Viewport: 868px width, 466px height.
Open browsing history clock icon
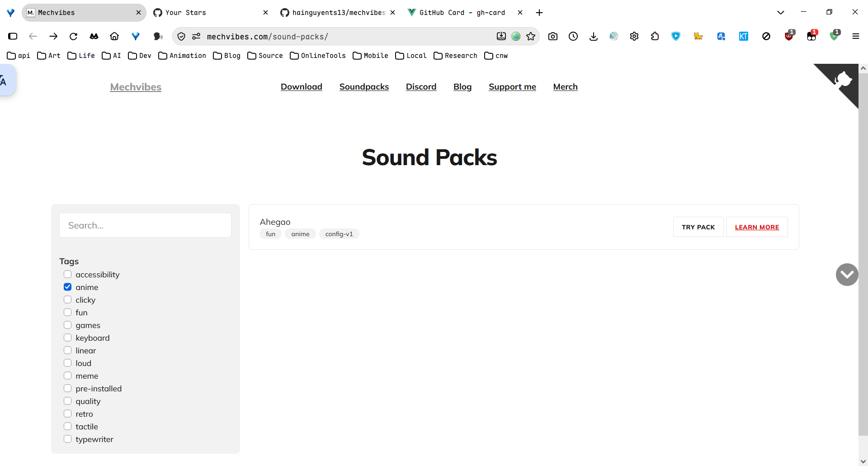click(573, 36)
